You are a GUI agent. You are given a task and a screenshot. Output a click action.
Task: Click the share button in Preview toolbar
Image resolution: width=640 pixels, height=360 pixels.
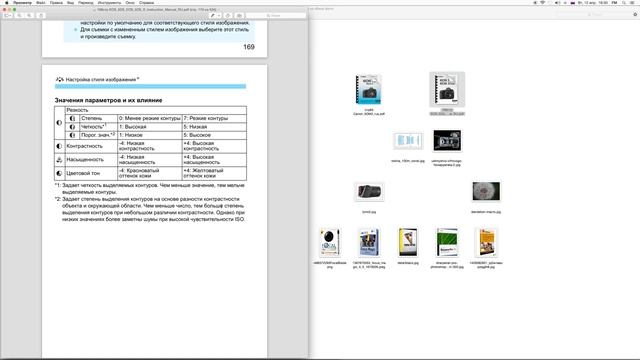[40, 16]
